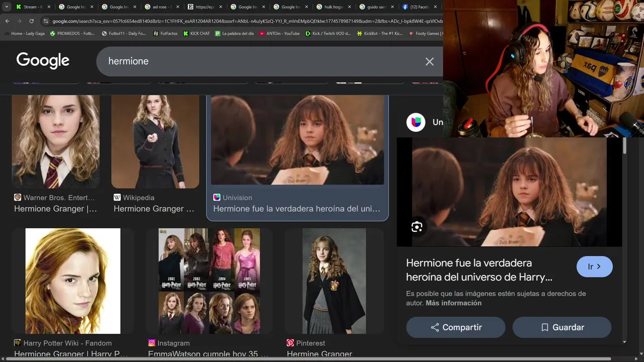Open the KickBot bookmark
644x362 pixels.
pyautogui.click(x=380, y=34)
